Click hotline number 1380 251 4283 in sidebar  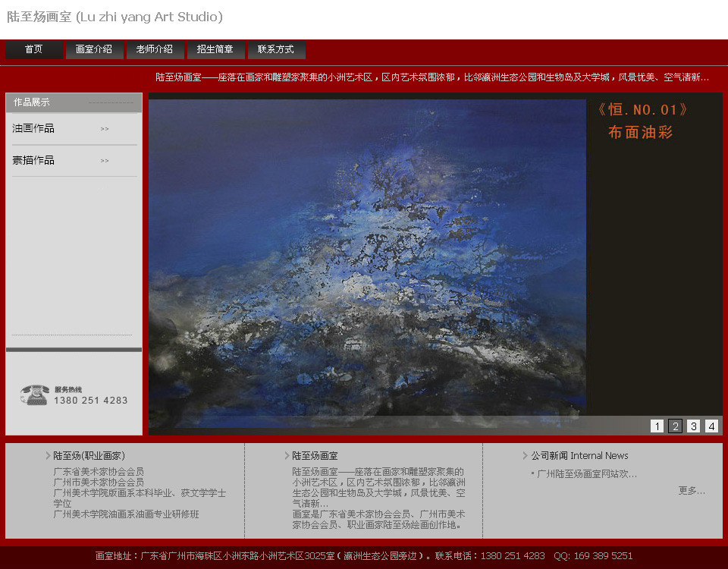tap(90, 401)
